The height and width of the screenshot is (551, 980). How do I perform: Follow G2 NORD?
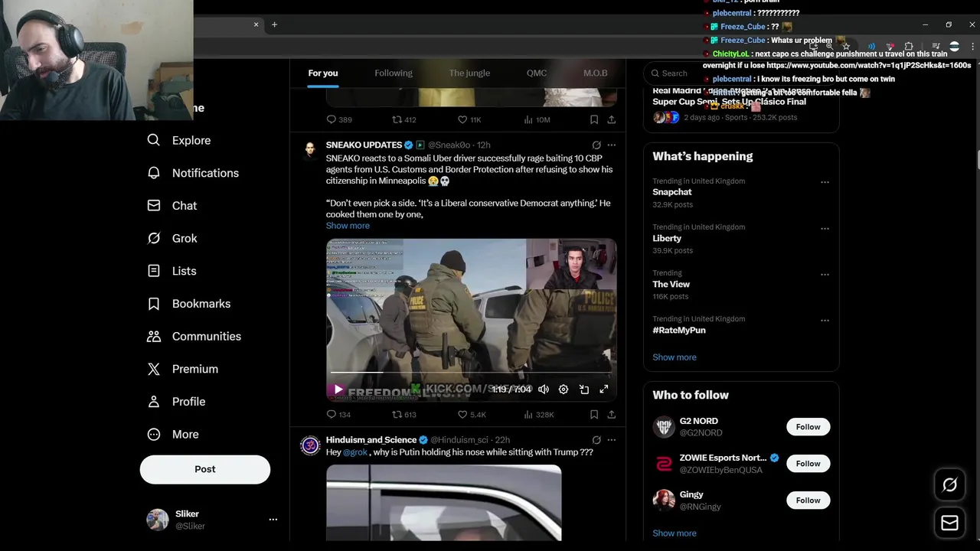[x=808, y=427]
